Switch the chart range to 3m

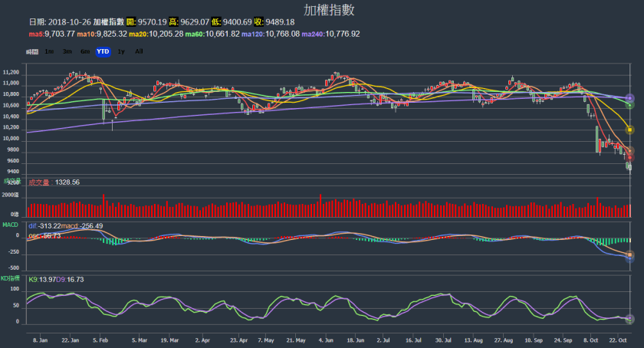coord(67,51)
